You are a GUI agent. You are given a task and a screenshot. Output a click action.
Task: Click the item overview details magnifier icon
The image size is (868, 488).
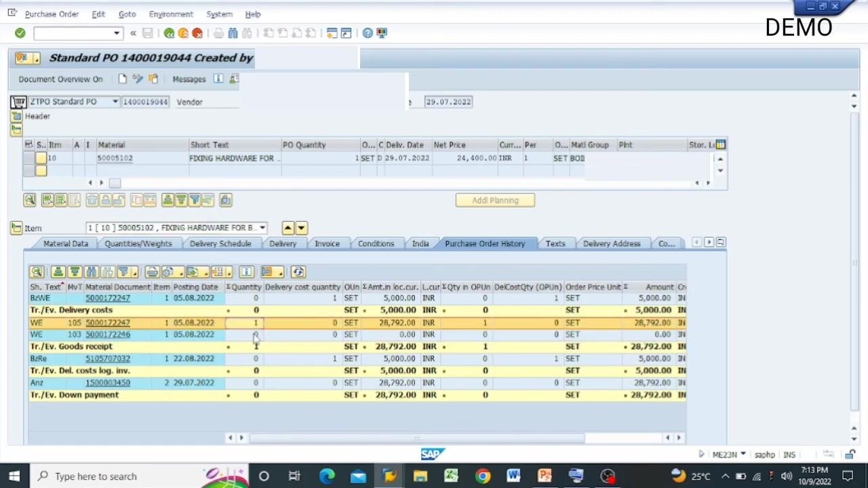coord(30,200)
